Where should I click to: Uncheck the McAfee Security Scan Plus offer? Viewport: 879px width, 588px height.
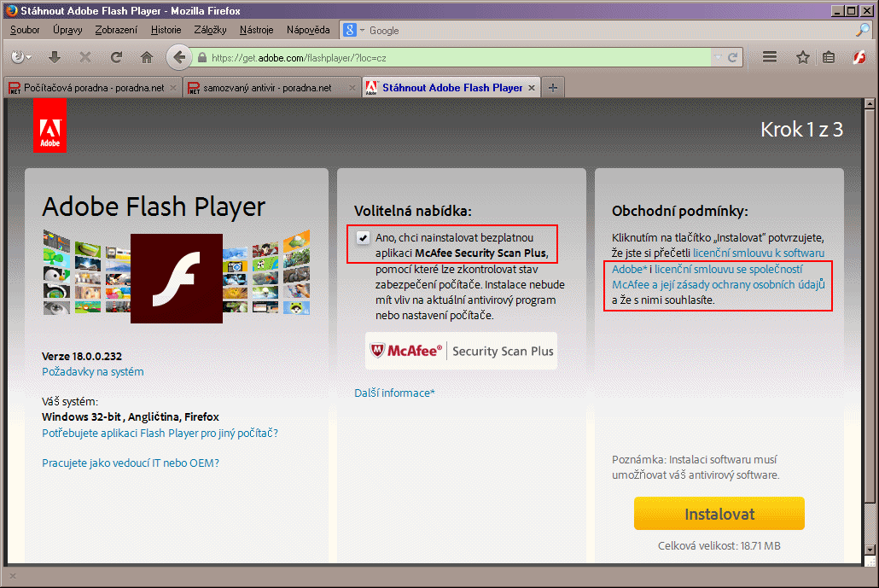click(x=363, y=237)
